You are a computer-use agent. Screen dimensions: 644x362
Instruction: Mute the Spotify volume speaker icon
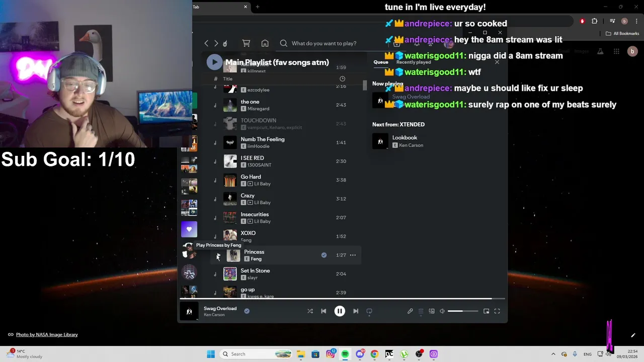point(442,311)
